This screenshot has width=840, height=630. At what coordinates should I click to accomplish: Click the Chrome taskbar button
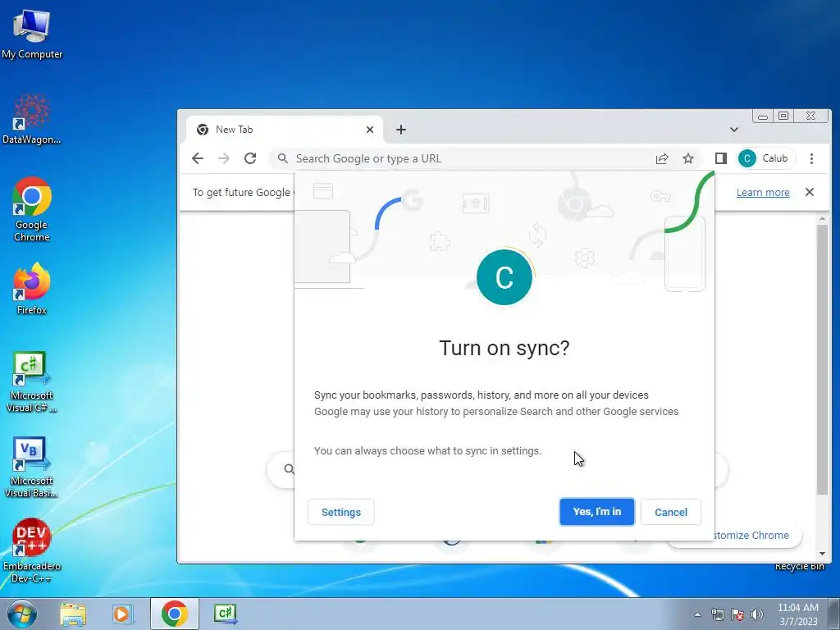click(x=175, y=614)
